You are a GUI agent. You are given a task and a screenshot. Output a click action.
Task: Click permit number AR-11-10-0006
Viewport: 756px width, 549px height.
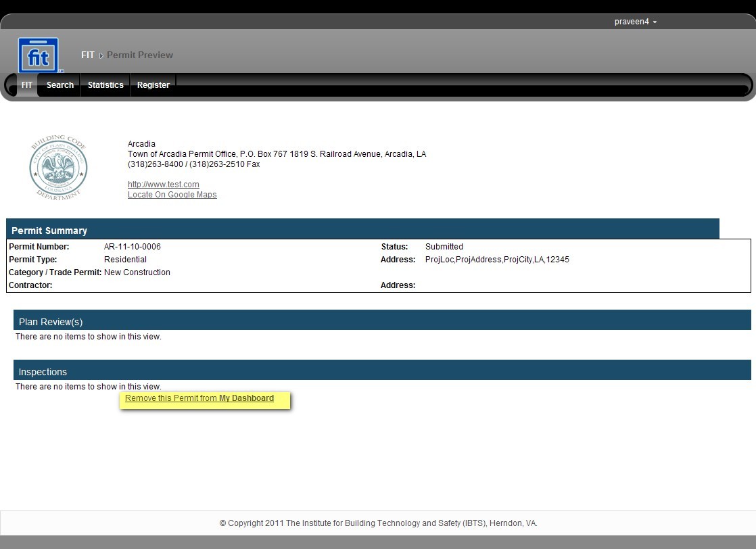pos(133,247)
